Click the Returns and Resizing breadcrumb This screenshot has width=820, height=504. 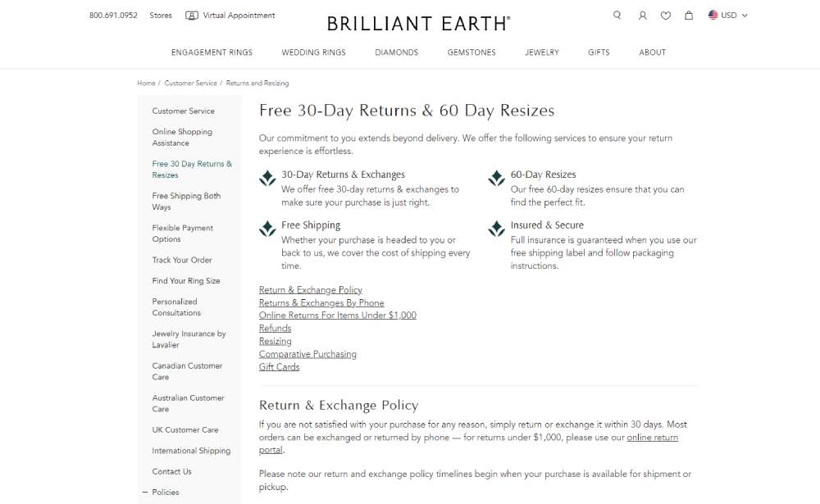pyautogui.click(x=257, y=83)
